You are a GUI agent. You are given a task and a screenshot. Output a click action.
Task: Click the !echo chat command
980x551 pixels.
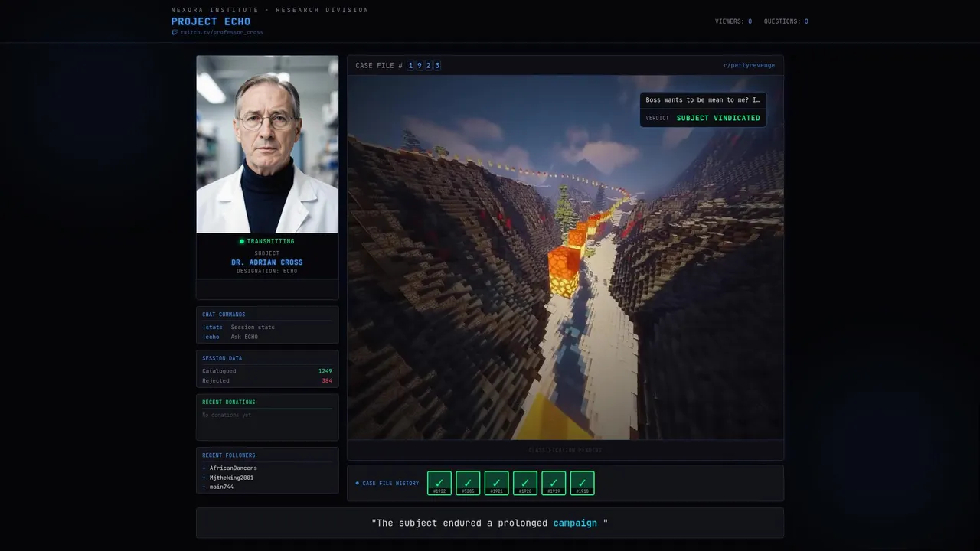[x=211, y=337]
